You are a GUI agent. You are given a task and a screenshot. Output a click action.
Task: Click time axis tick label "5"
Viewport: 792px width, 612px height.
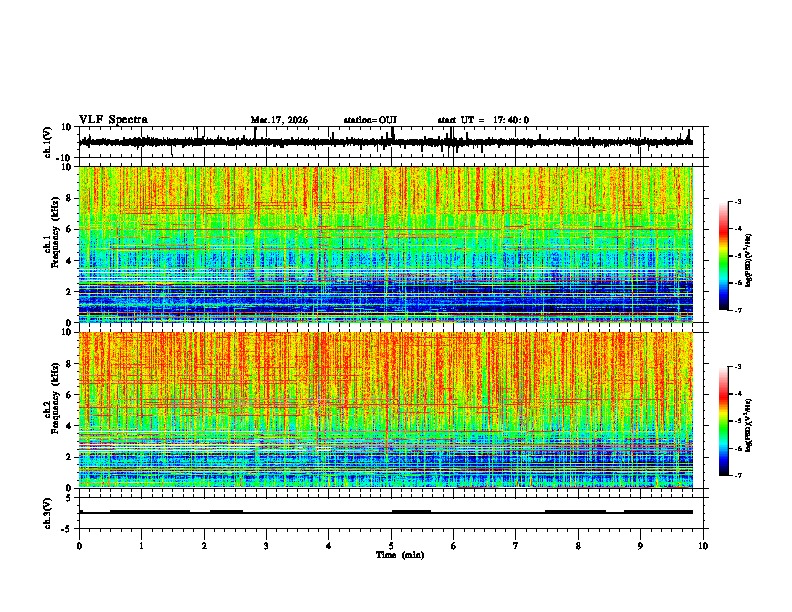tap(391, 545)
